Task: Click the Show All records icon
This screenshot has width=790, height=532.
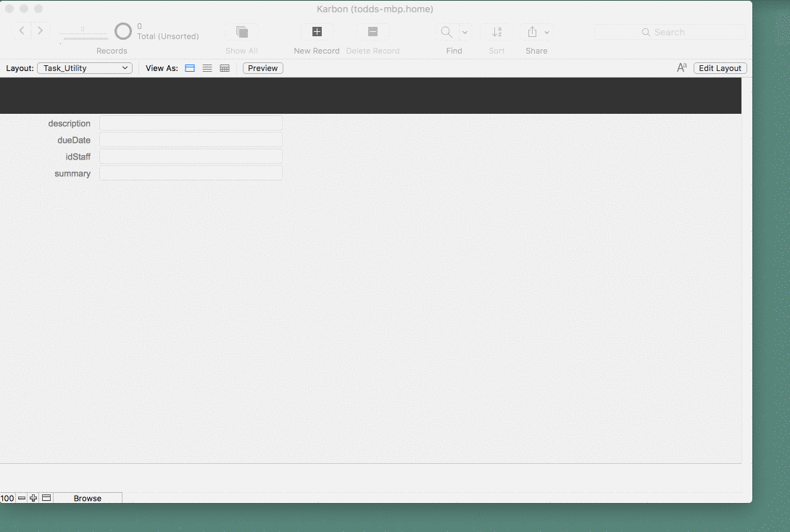Action: point(242,32)
